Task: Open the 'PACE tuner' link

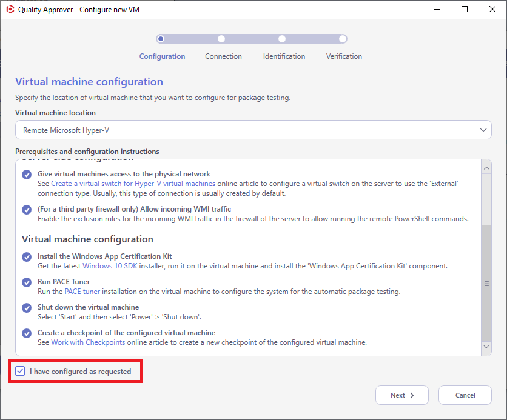Action: point(82,292)
